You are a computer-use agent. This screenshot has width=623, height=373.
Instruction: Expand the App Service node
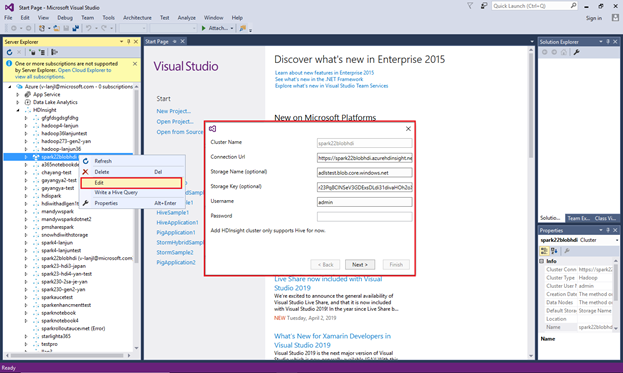17,95
